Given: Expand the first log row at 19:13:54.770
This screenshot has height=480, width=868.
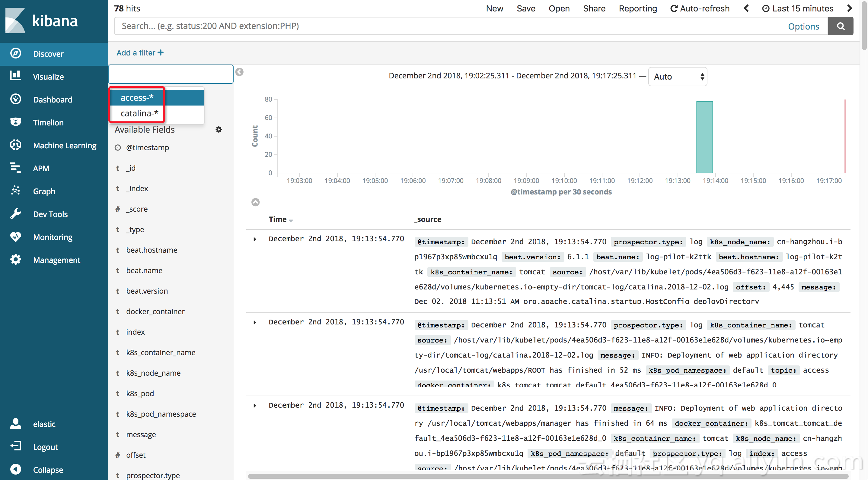Looking at the screenshot, I should coord(255,239).
